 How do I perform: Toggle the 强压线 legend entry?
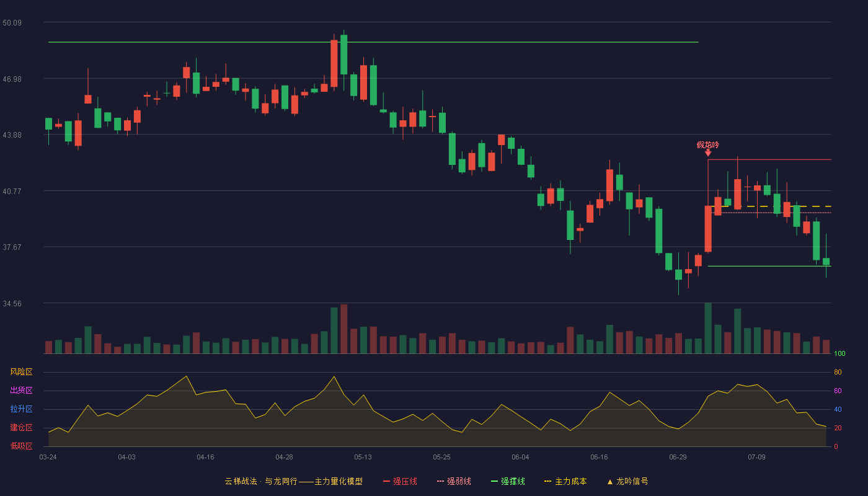pyautogui.click(x=400, y=481)
